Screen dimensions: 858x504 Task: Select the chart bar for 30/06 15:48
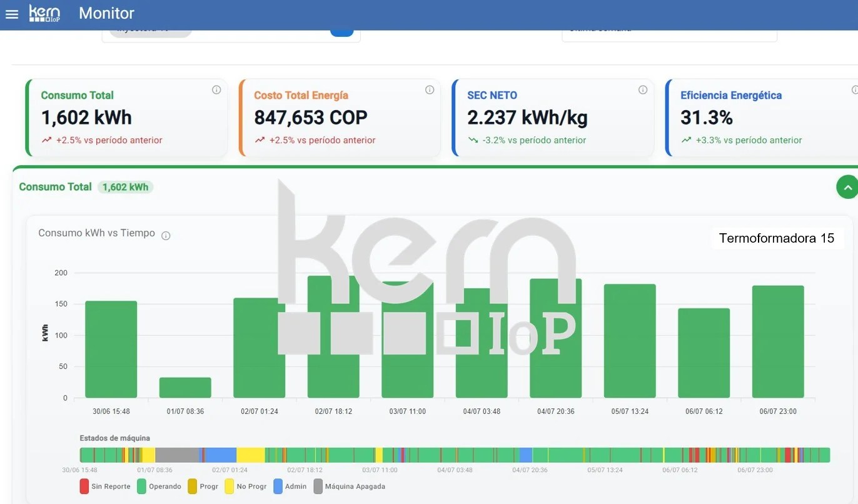[x=111, y=350]
